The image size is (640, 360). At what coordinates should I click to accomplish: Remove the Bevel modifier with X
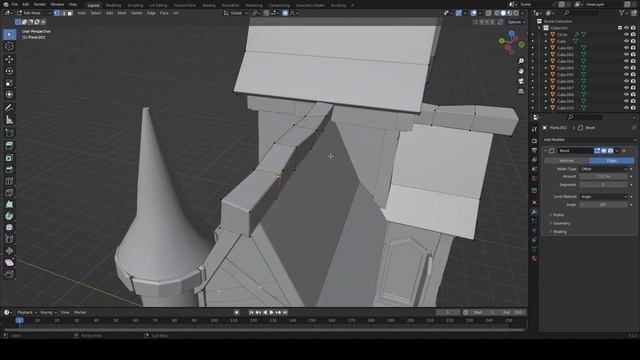point(624,151)
